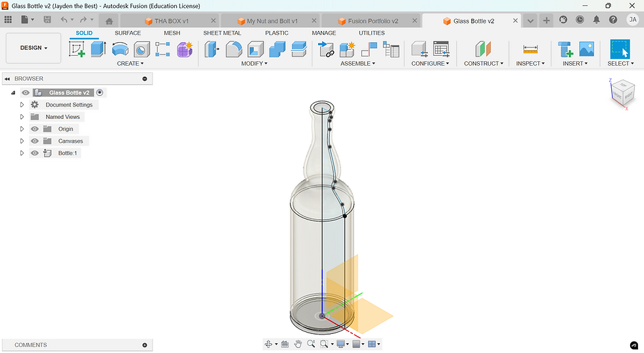Select the Joint tool
644x353 pixels.
click(369, 49)
